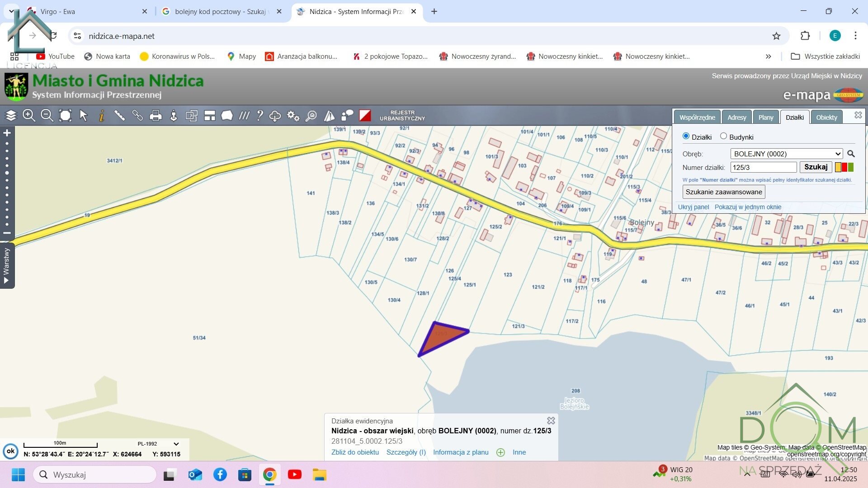
Task: Expand the Warstwy side panel
Action: point(7,266)
